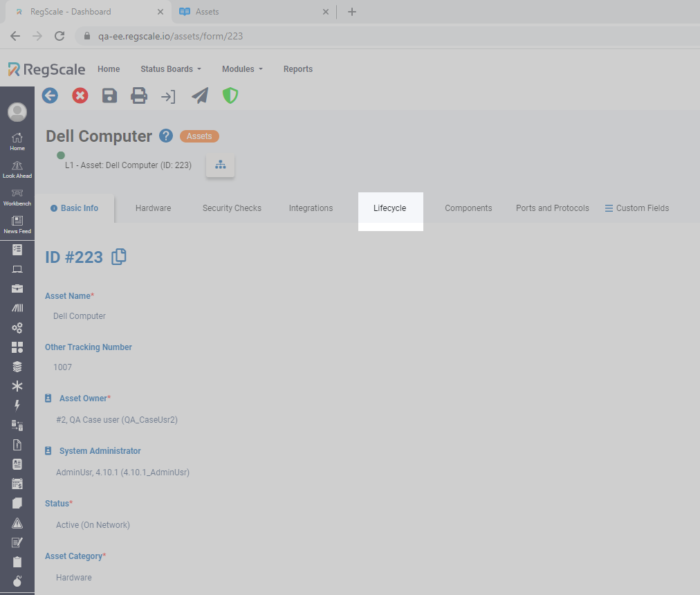
Task: Open the Home navigation menu item
Action: [109, 68]
